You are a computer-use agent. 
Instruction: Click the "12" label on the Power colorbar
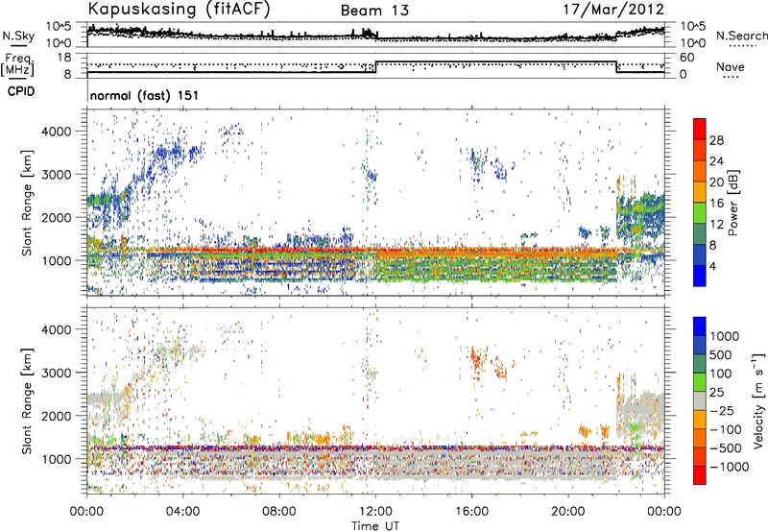(716, 225)
